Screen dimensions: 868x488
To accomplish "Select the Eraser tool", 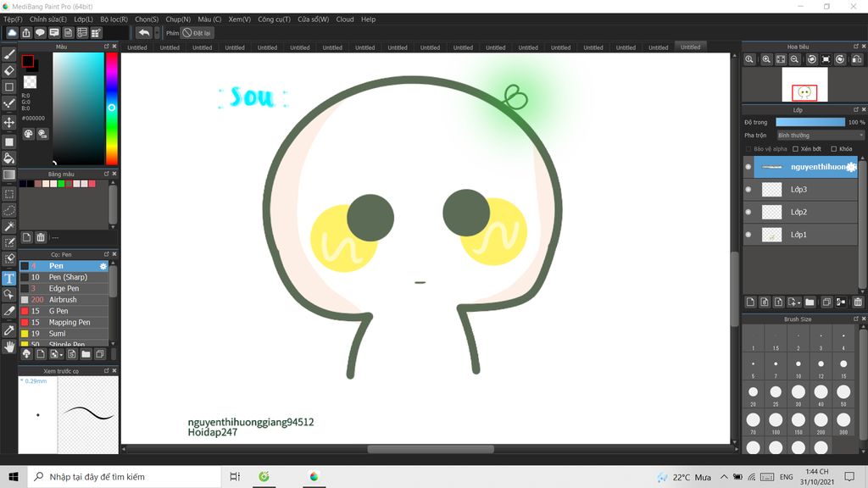I will click(x=9, y=70).
